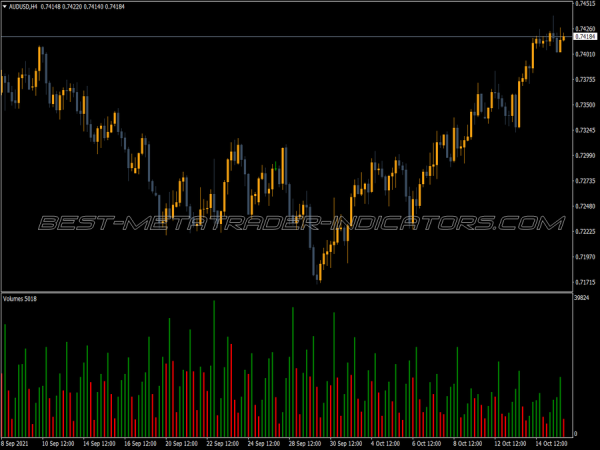The height and width of the screenshot is (450, 600).
Task: Click the 0.71715 price scale label
Action: point(586,282)
